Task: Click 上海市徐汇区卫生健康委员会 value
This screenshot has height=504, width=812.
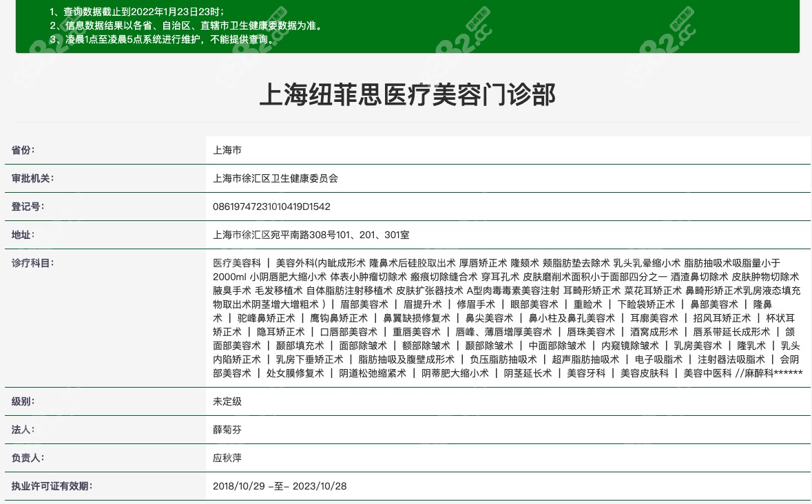Action: pos(275,178)
